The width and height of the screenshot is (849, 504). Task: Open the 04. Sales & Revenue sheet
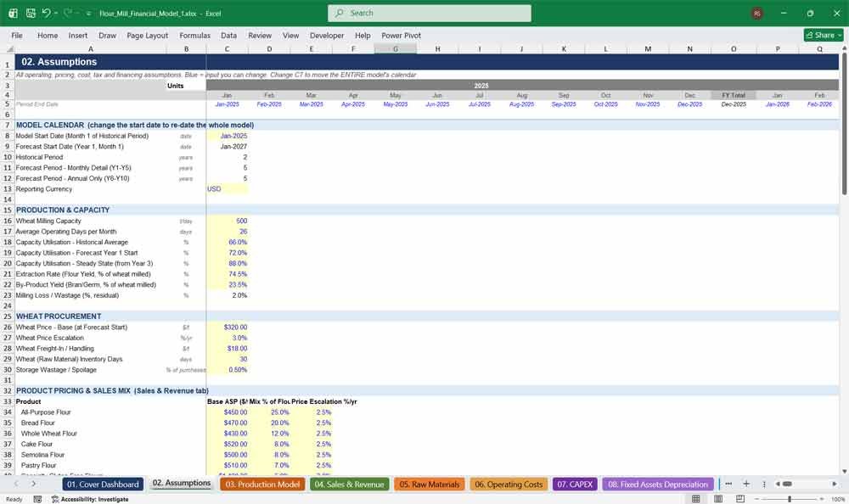point(349,484)
